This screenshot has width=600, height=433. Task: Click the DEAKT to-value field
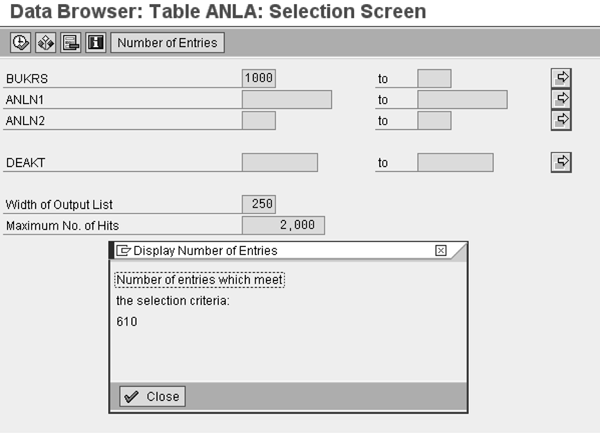click(455, 162)
